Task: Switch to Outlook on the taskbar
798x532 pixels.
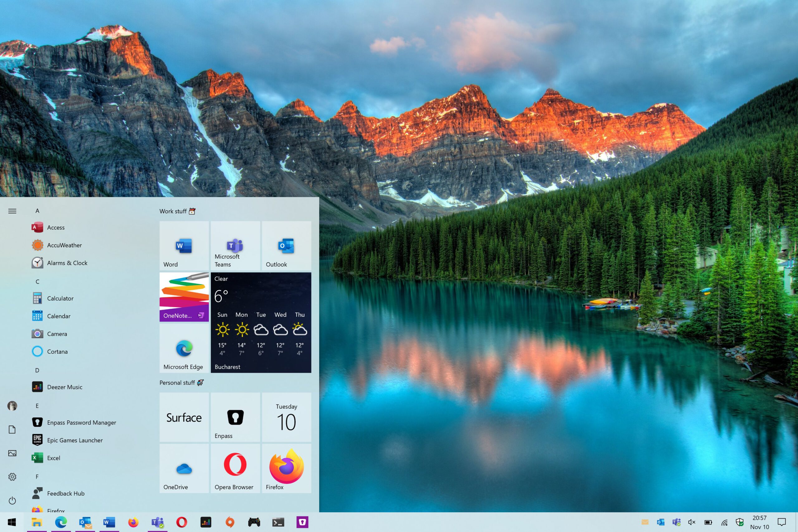Action: tap(85, 522)
